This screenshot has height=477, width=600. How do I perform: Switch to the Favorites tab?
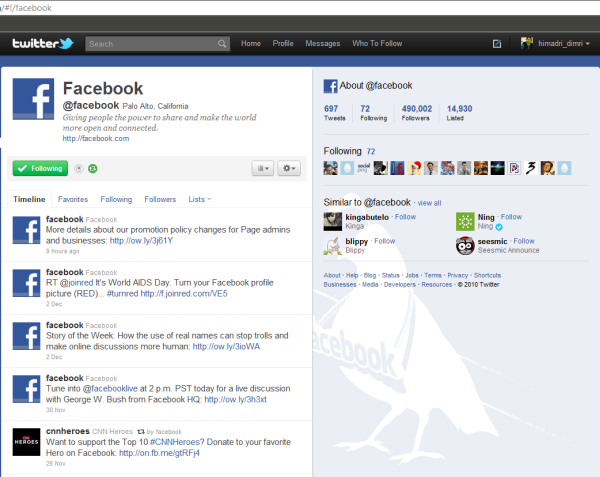pos(73,199)
